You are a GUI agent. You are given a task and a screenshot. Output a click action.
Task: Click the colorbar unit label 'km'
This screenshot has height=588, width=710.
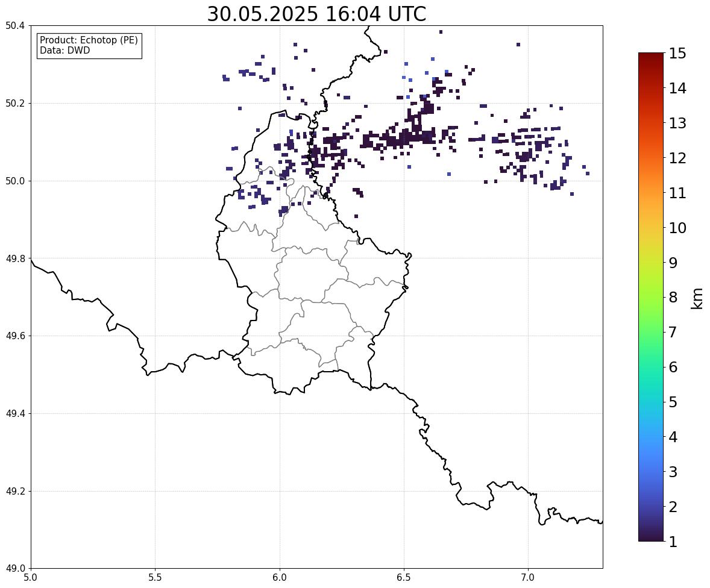697,298
